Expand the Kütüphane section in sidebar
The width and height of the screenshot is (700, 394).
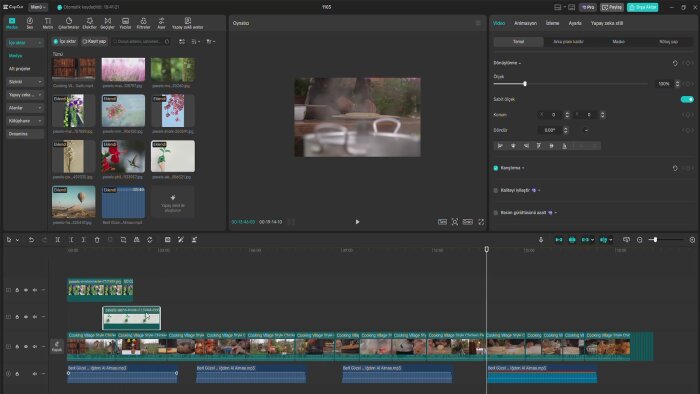point(25,120)
